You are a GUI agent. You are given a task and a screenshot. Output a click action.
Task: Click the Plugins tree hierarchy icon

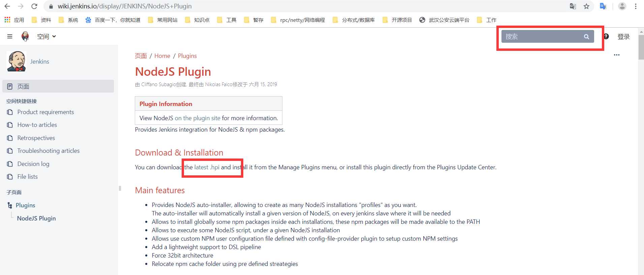(x=10, y=205)
